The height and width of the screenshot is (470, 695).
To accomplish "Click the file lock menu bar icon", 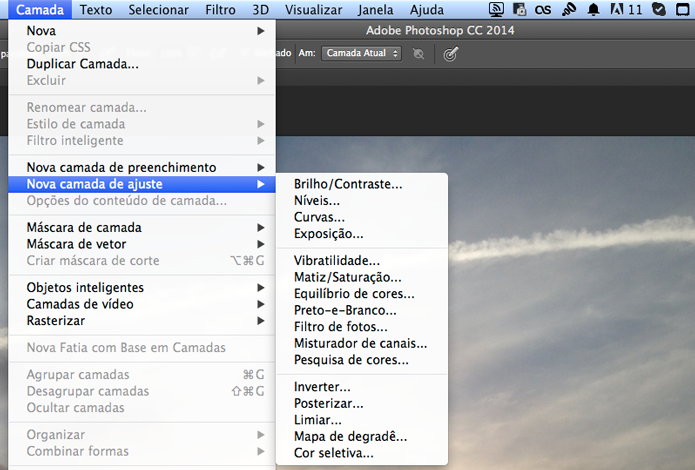I will pos(519,9).
